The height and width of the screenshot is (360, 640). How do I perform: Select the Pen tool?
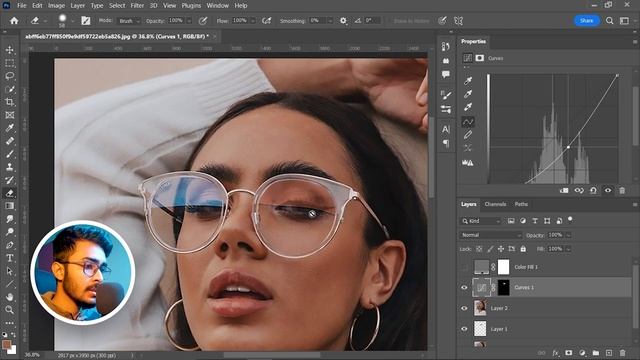[9, 245]
